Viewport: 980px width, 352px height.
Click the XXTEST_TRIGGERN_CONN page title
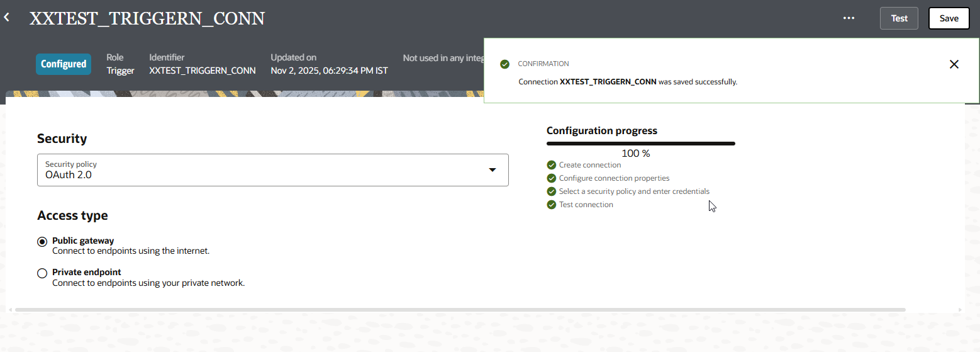click(x=147, y=18)
